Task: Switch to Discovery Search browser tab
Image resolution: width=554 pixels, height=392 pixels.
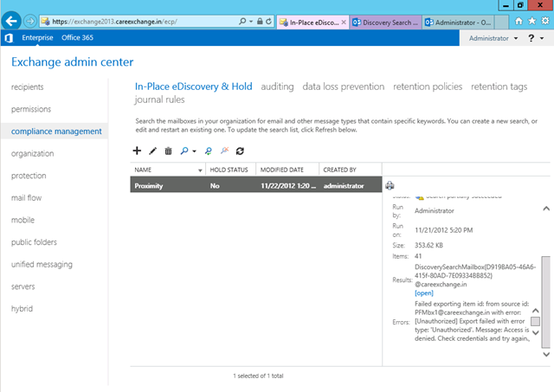Action: [x=385, y=22]
